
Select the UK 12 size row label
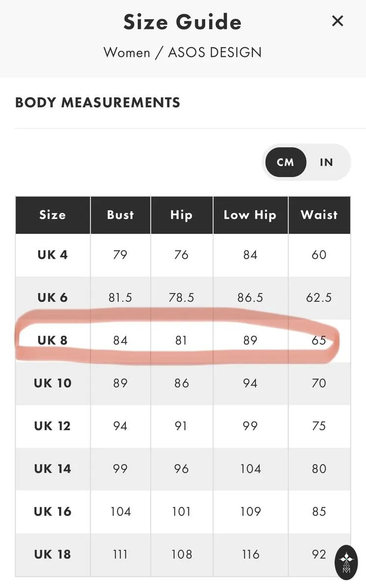tap(52, 426)
